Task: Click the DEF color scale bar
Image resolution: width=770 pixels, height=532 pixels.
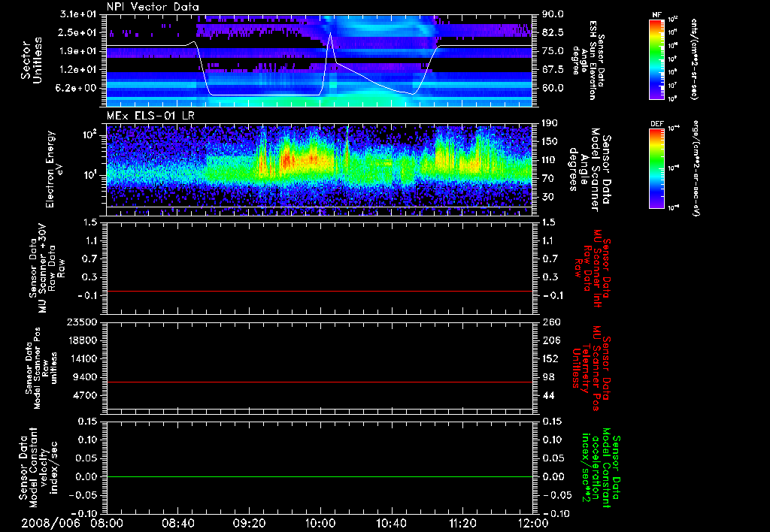Action: [656, 167]
